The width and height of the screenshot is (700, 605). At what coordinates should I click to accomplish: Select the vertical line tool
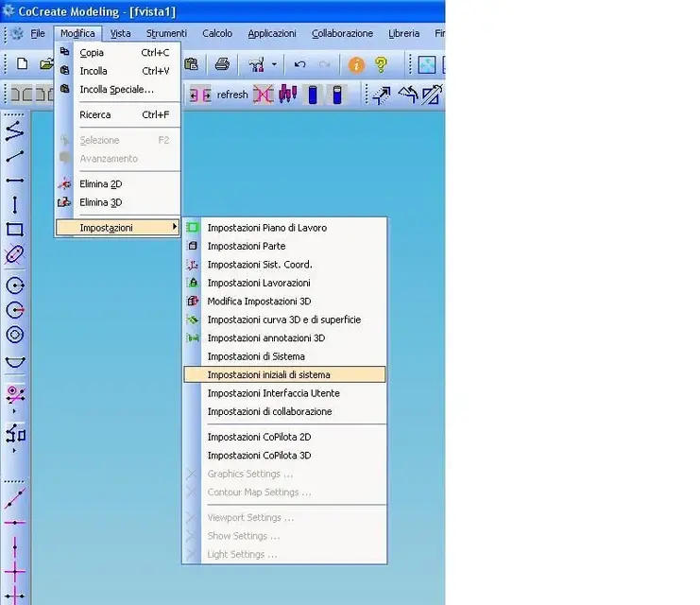pyautogui.click(x=15, y=204)
